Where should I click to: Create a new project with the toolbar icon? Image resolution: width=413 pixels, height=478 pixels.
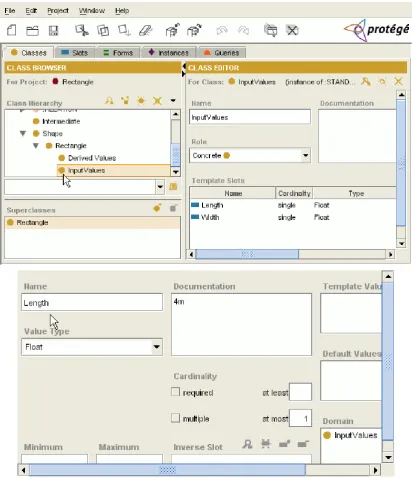click(x=12, y=31)
